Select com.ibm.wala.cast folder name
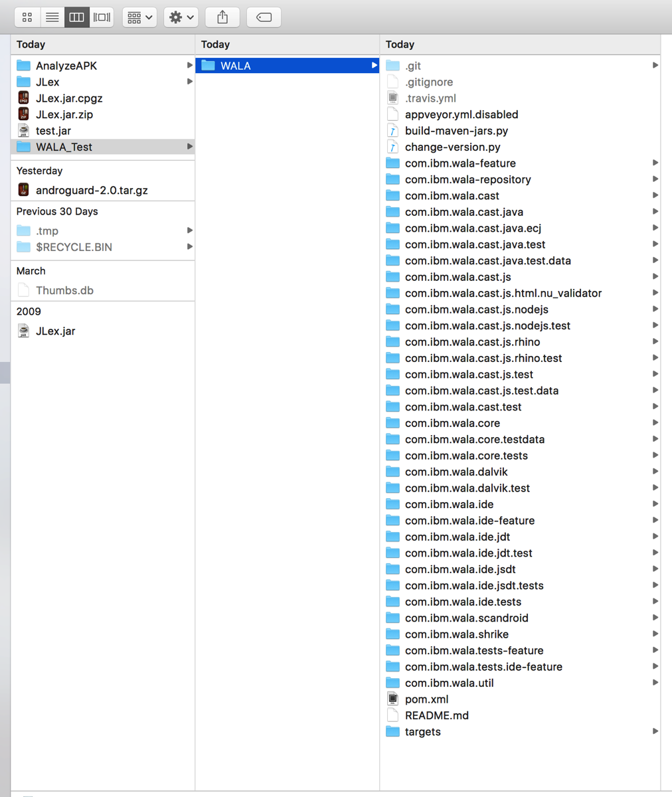This screenshot has height=797, width=672. [452, 195]
